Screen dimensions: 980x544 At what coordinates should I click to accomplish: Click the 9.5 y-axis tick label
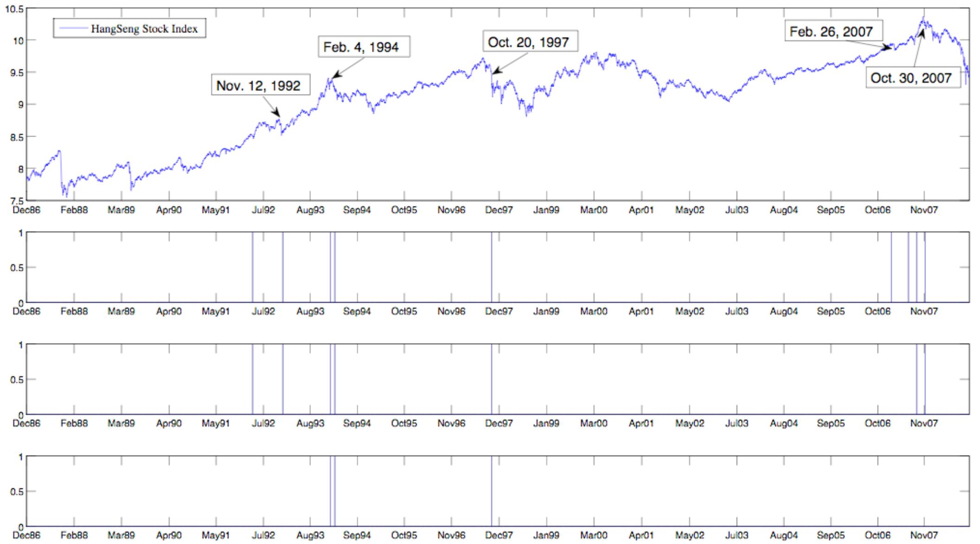[x=17, y=73]
